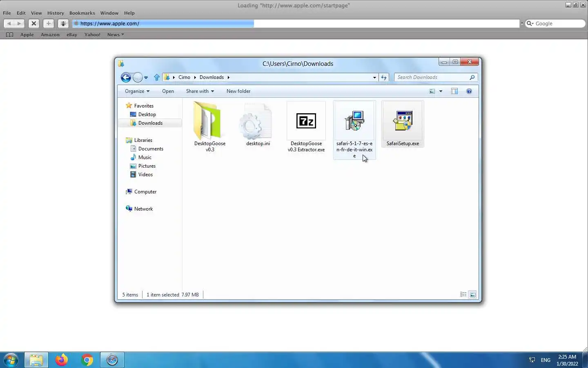Select DesktopGoose v0.3 Extractor.exe
The height and width of the screenshot is (368, 588).
click(306, 127)
